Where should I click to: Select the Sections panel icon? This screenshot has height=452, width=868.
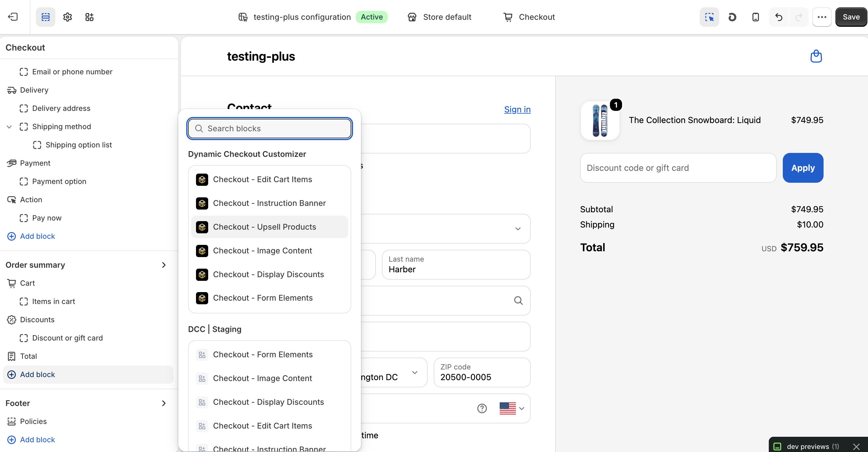click(x=45, y=17)
